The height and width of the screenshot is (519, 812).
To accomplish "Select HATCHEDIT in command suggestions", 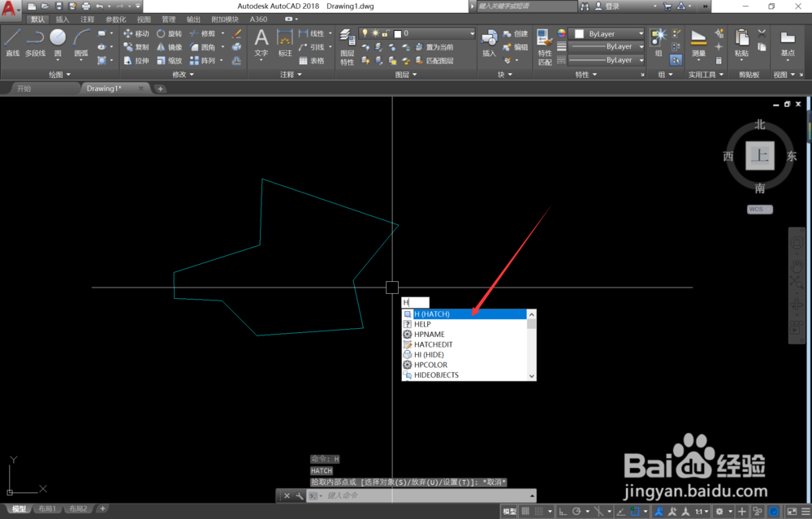I will click(464, 344).
